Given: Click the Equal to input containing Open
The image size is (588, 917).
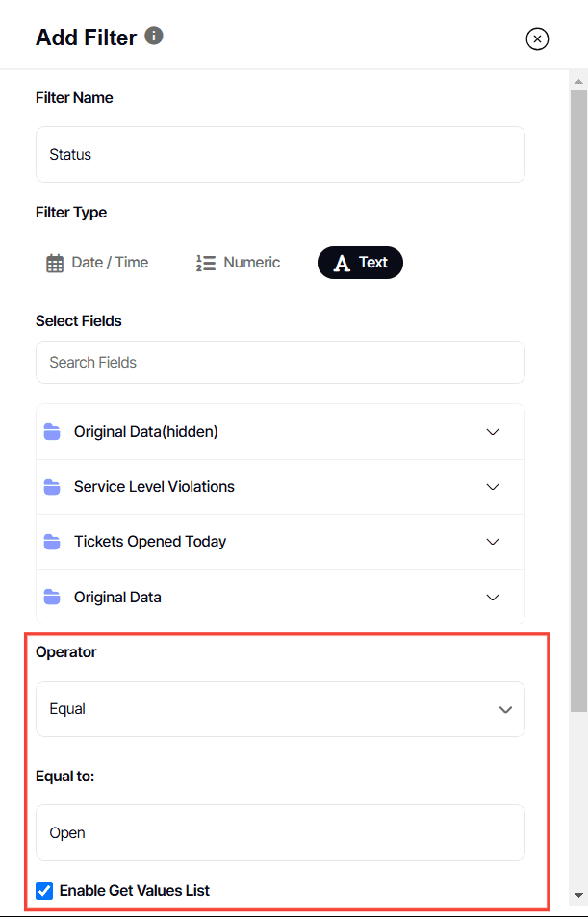Looking at the screenshot, I should [x=280, y=831].
